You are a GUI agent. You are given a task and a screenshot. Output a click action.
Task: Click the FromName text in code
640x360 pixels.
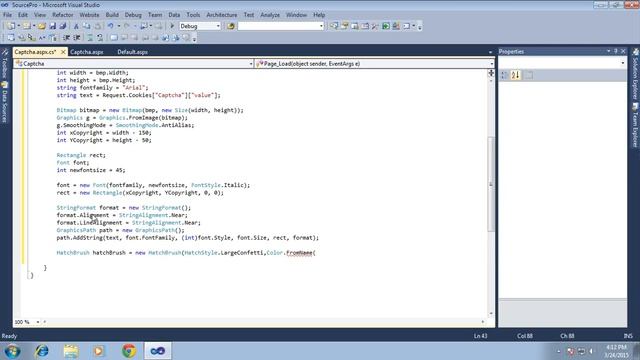[299, 253]
